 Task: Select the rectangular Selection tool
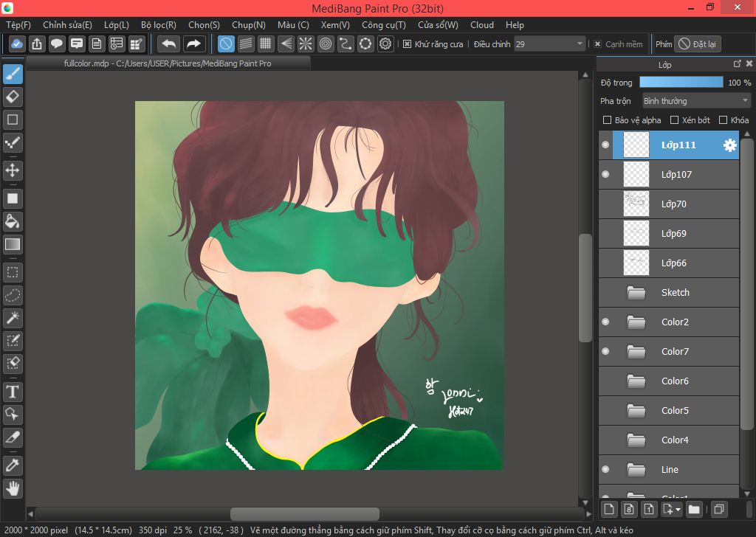point(13,272)
